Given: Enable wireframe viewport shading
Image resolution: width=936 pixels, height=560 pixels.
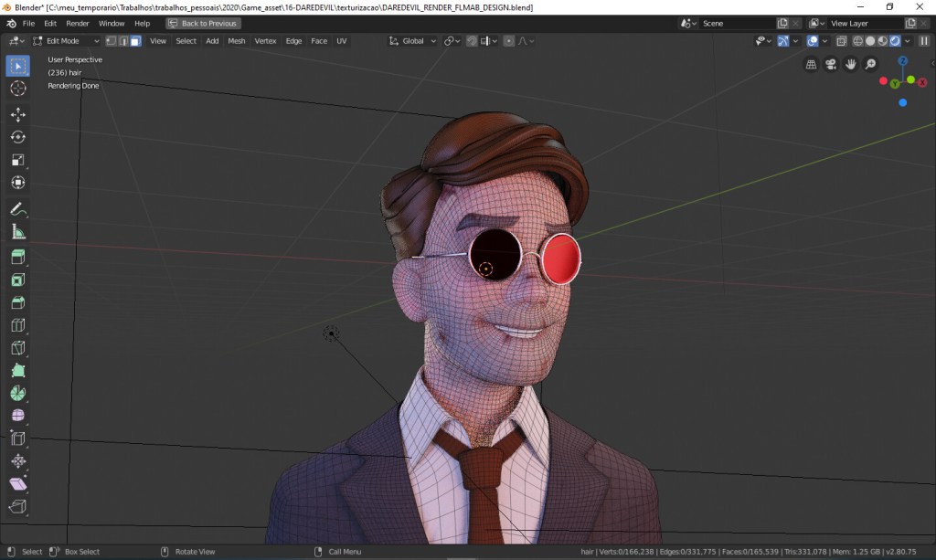Looking at the screenshot, I should [x=857, y=41].
